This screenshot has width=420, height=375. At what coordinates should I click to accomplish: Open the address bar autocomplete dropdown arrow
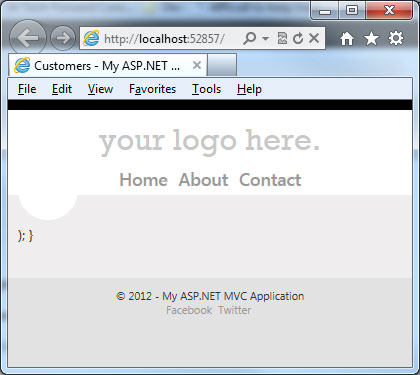click(265, 39)
